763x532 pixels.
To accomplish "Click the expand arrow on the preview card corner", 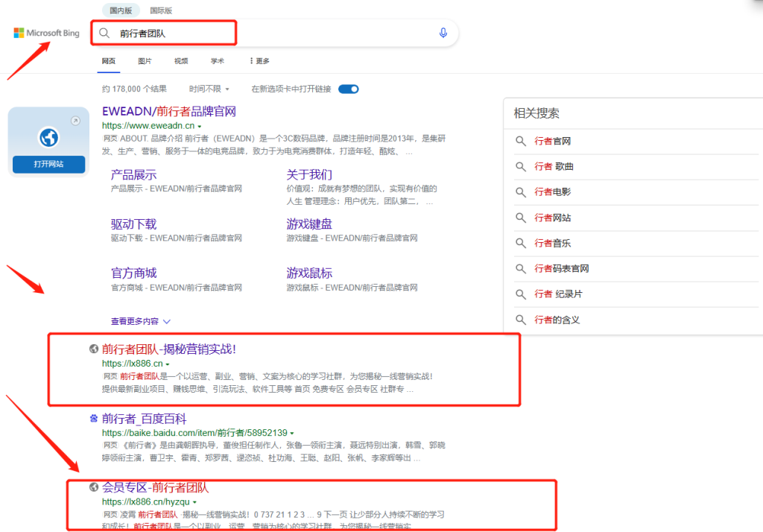I will (75, 119).
